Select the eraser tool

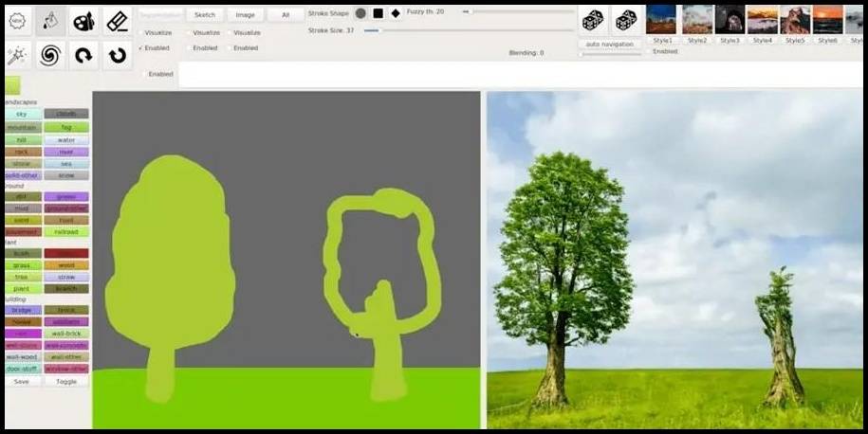pyautogui.click(x=118, y=22)
